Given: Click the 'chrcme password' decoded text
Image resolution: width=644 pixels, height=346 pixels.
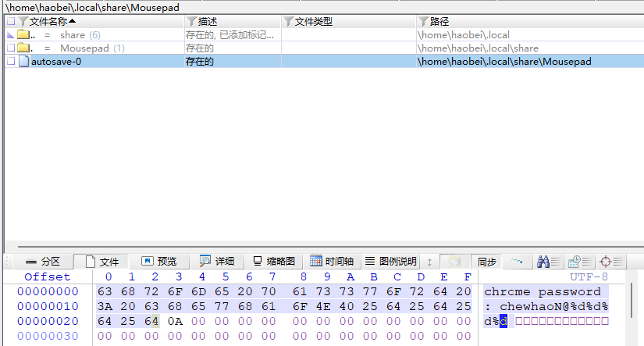Looking at the screenshot, I should point(543,291).
